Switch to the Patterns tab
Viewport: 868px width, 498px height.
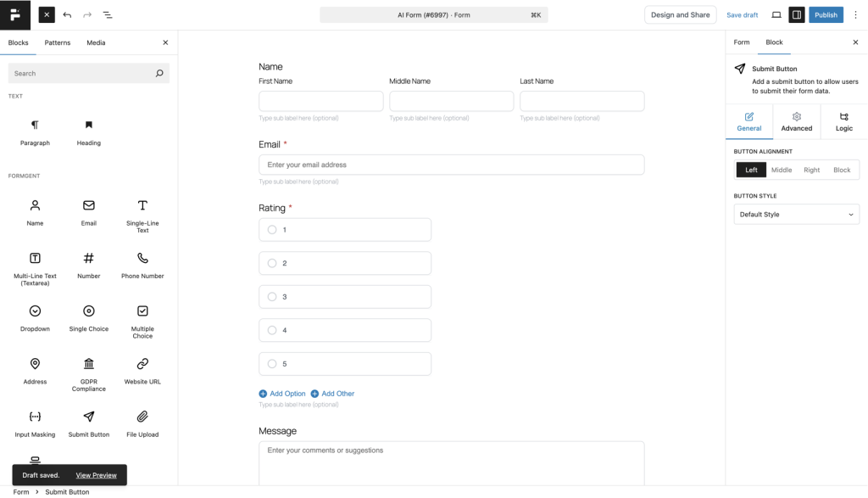(x=58, y=42)
